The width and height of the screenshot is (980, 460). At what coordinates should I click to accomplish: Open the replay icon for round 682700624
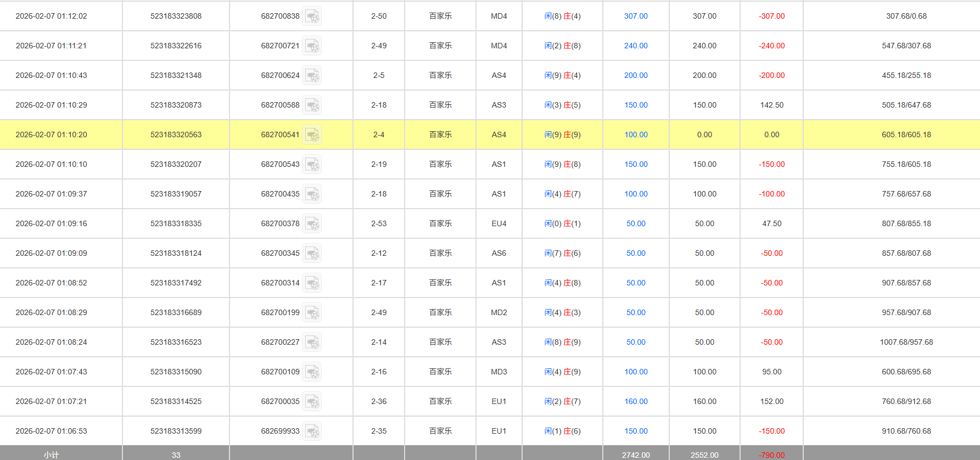click(312, 76)
